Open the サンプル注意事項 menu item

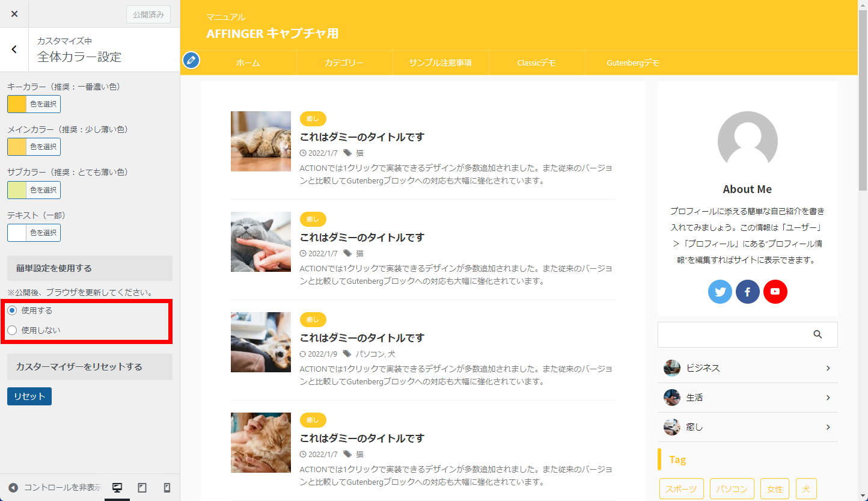tap(441, 63)
